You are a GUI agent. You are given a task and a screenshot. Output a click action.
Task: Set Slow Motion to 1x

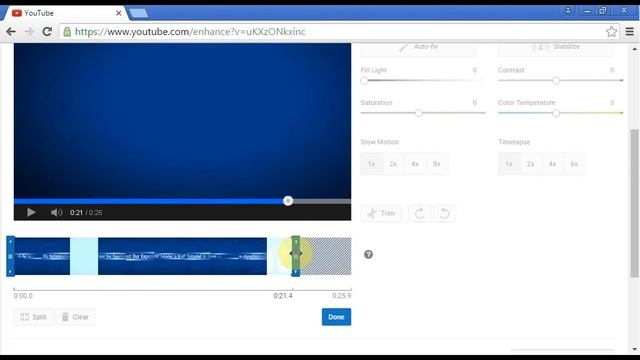[x=371, y=164]
